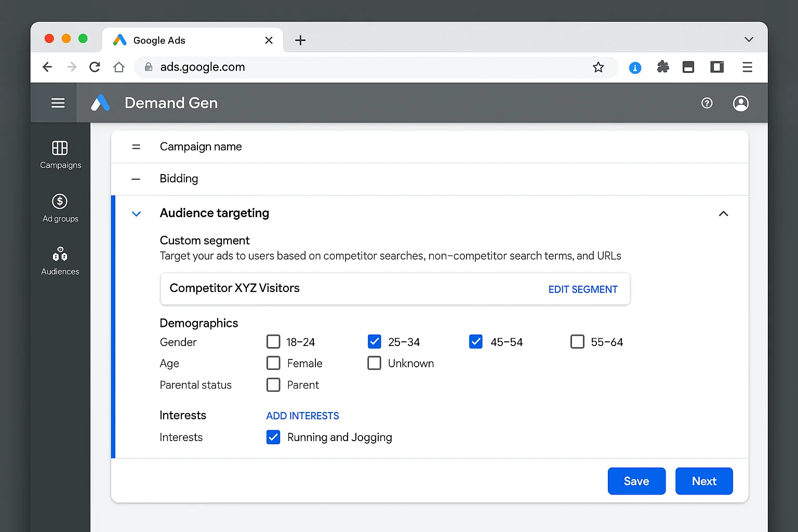Open the Campaigns panel in sidebar
Image resolution: width=798 pixels, height=532 pixels.
(x=60, y=154)
